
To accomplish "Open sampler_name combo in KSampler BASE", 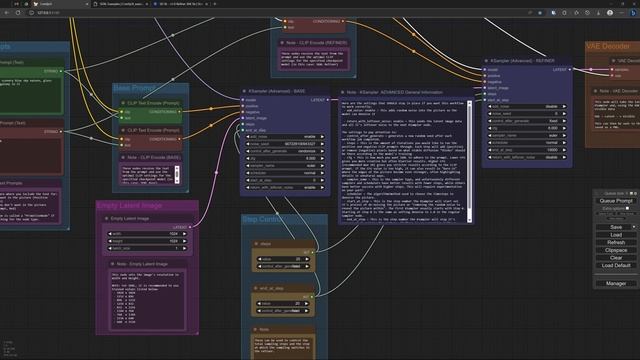I will [x=284, y=166].
